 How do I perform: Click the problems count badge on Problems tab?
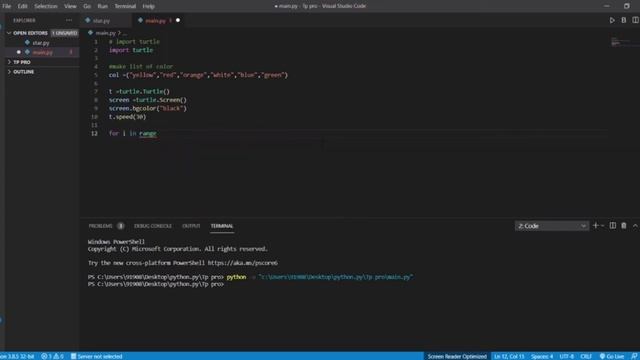click(x=120, y=226)
